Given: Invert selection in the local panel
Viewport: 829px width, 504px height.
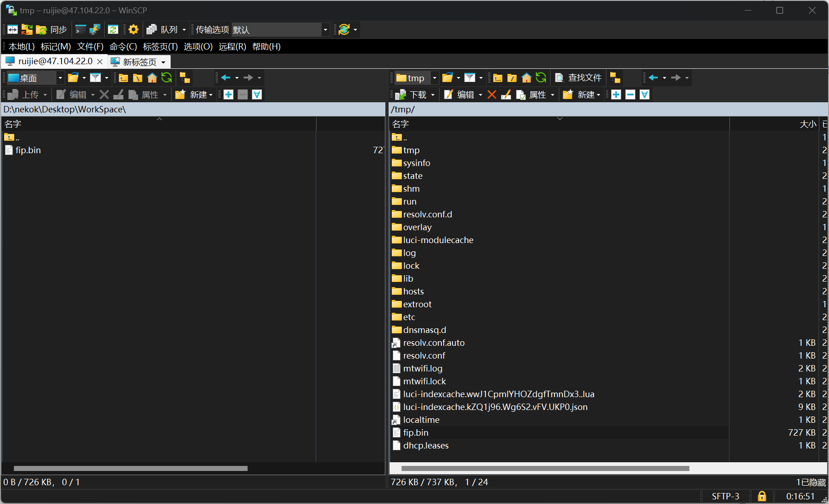Looking at the screenshot, I should coord(257,94).
